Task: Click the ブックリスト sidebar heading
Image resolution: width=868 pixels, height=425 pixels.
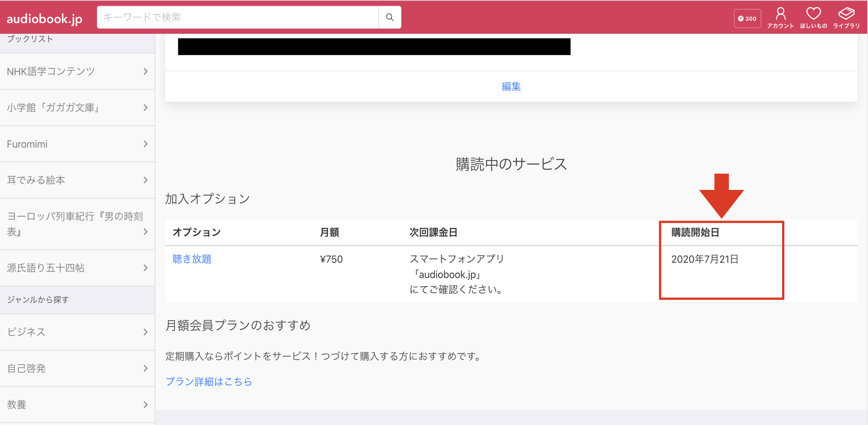Action: pyautogui.click(x=30, y=39)
